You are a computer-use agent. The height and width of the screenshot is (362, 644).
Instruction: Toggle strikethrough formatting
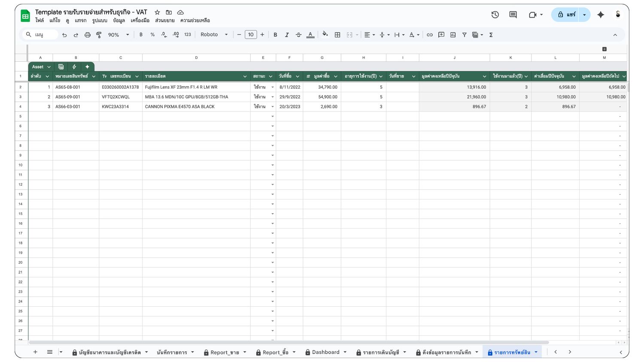coord(298,35)
